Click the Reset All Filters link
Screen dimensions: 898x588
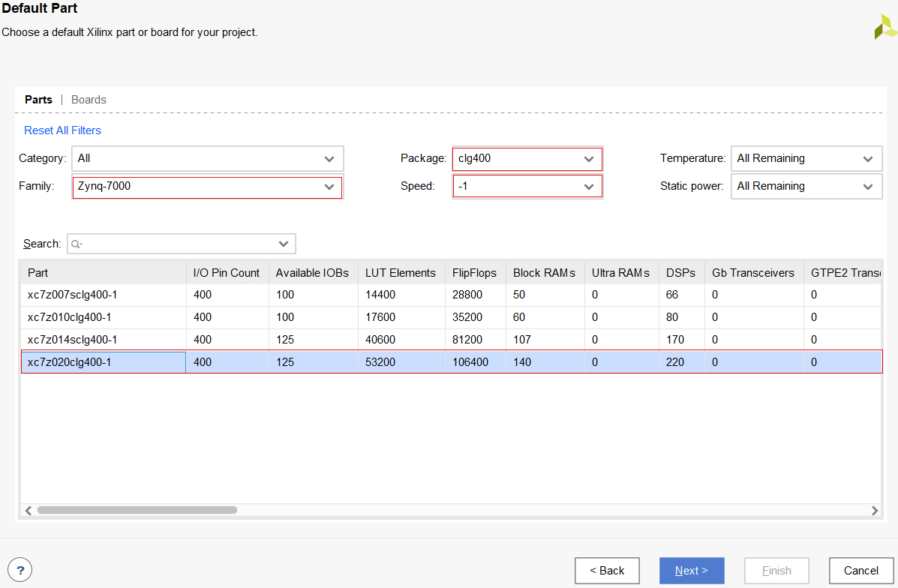click(x=62, y=130)
